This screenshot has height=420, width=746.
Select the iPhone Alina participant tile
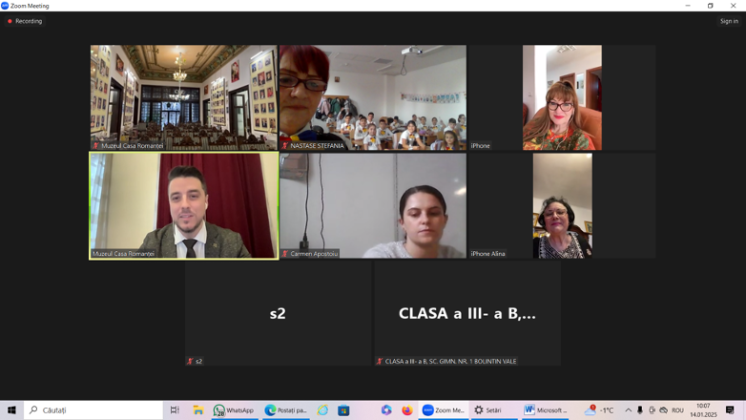(561, 205)
